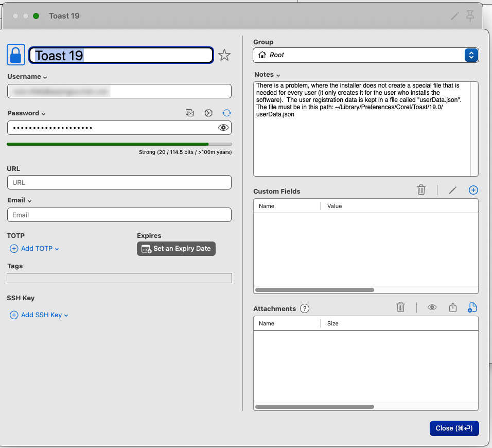Click Set an Expiry Date
The width and height of the screenshot is (492, 448).
[x=176, y=248]
